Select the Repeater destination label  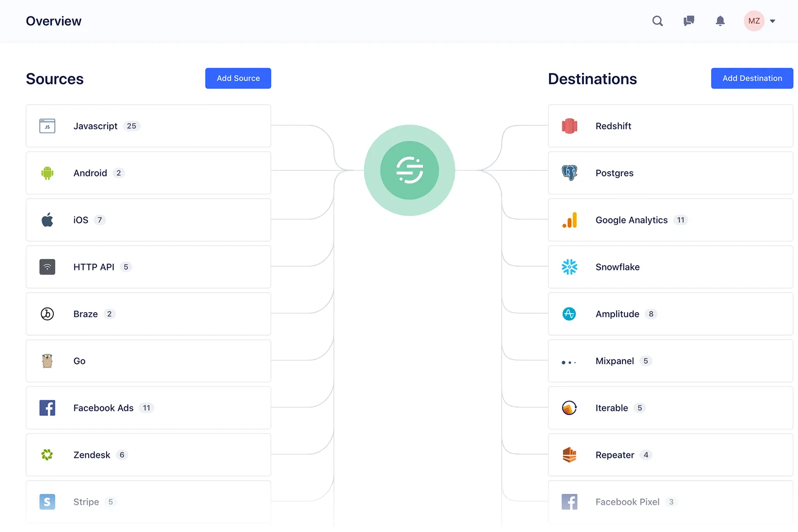(x=615, y=455)
